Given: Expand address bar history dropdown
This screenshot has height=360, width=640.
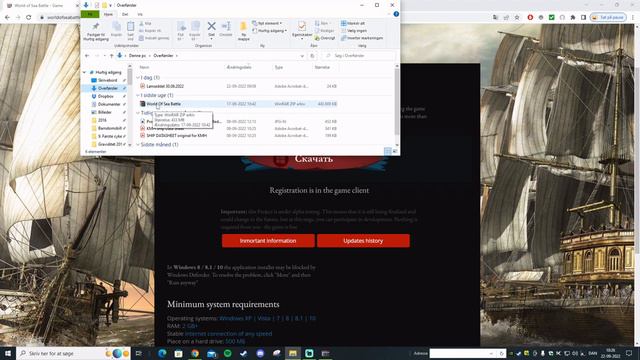Looking at the screenshot, I should point(302,56).
